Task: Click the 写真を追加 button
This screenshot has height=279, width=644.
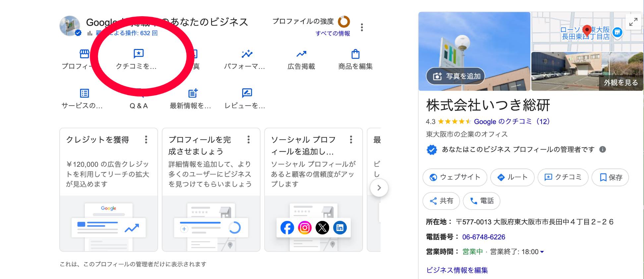Action: click(456, 76)
